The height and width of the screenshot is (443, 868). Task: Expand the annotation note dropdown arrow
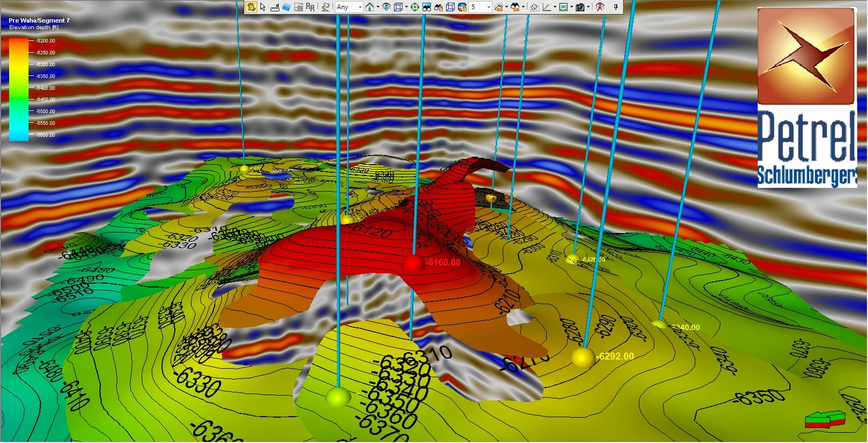pos(571,7)
